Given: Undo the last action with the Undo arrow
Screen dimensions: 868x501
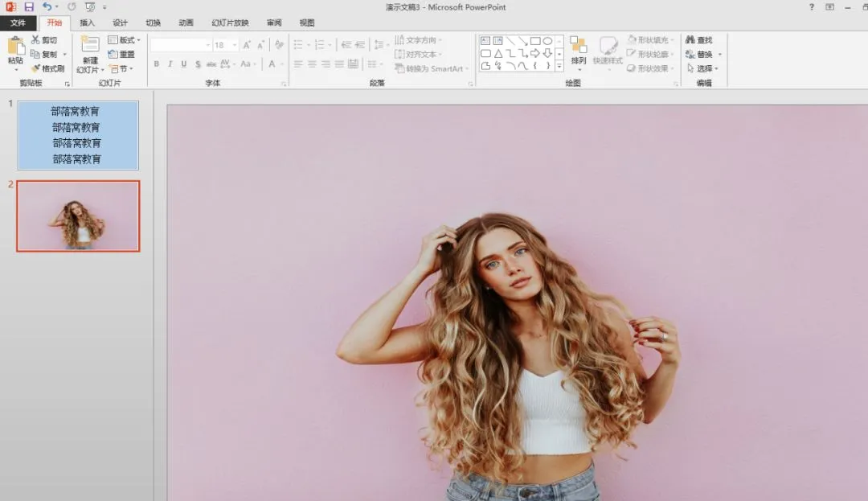Looking at the screenshot, I should (47, 6).
